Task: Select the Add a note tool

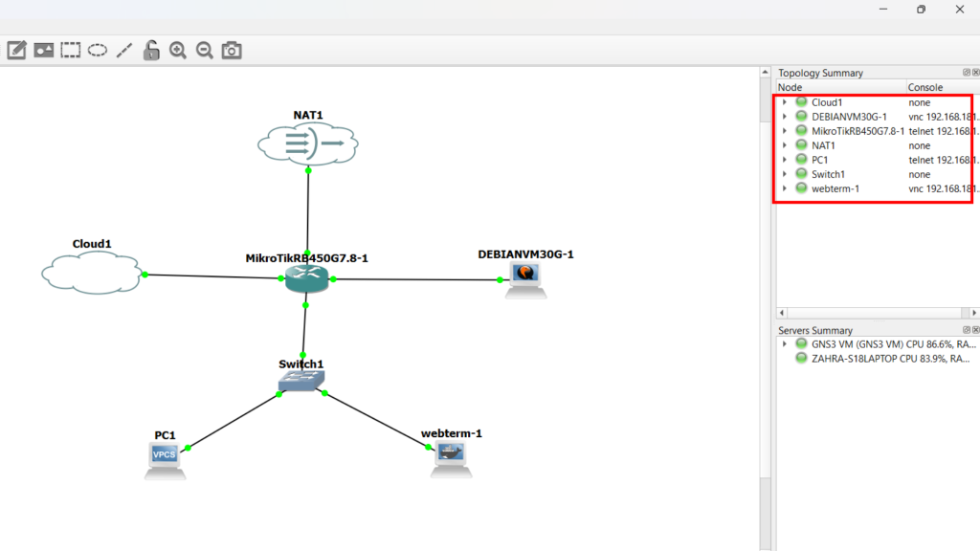Action: [x=16, y=51]
